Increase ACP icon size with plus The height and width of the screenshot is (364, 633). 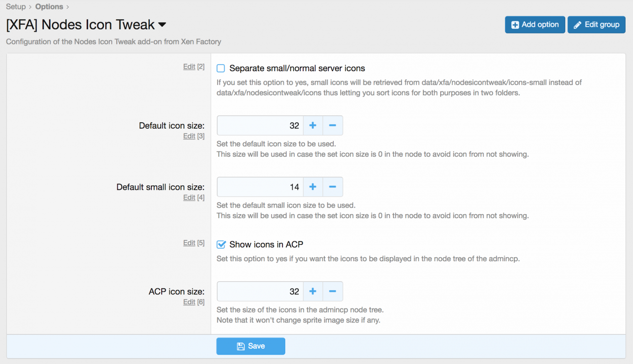coord(313,292)
